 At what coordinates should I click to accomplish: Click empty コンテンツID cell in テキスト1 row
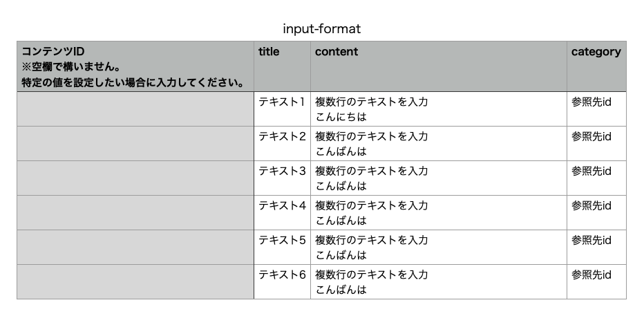click(135, 109)
